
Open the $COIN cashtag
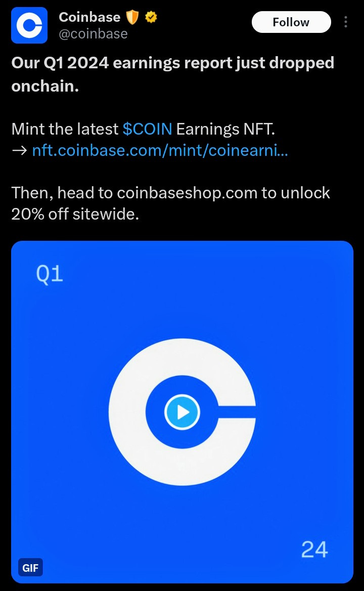point(147,129)
